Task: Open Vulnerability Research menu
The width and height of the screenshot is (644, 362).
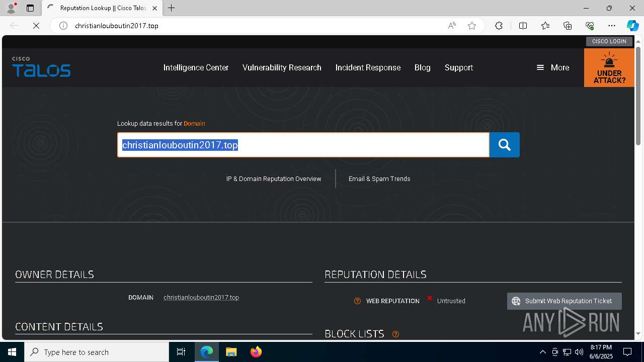Action: pos(282,67)
